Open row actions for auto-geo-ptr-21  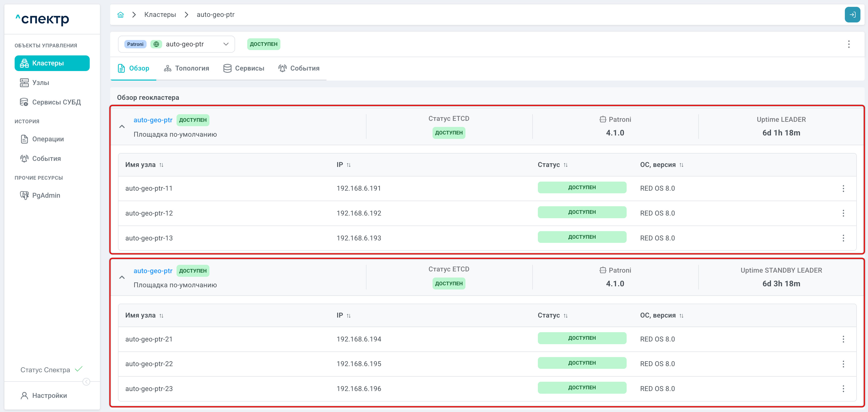(843, 339)
